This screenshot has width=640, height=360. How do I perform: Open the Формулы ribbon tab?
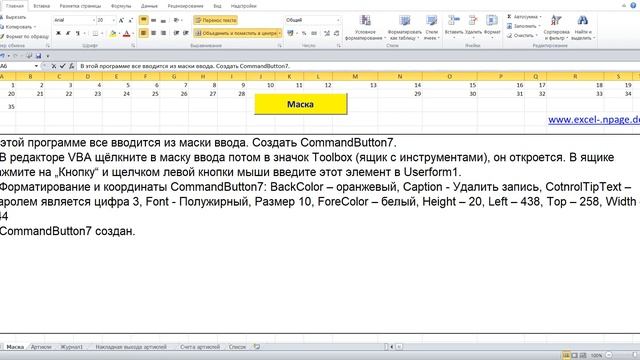pos(121,6)
